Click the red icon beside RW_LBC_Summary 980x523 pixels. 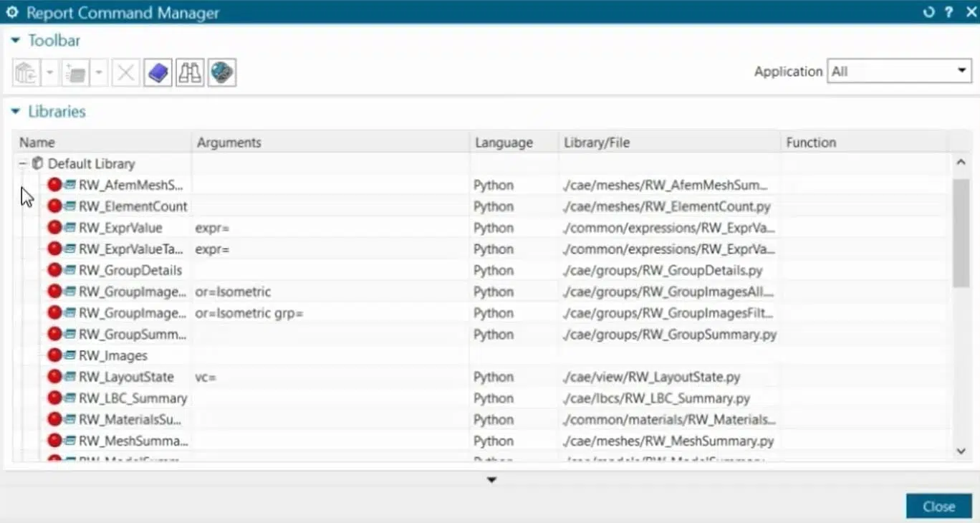pyautogui.click(x=54, y=398)
